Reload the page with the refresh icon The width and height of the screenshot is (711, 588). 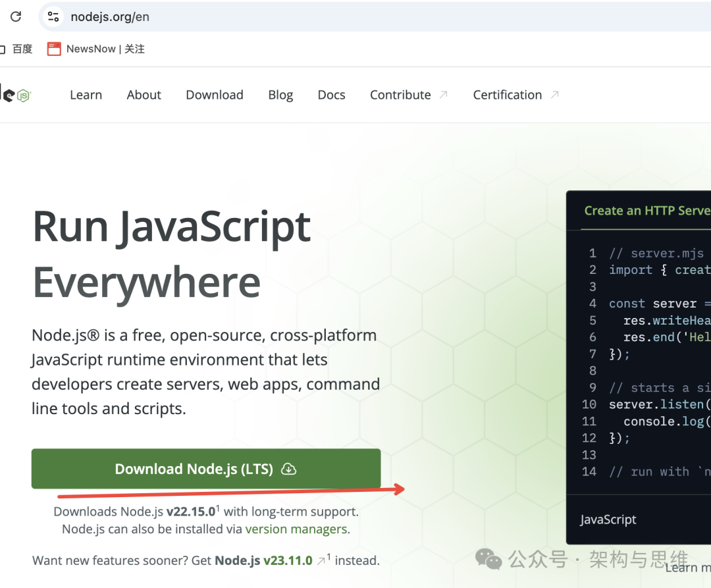click(16, 16)
